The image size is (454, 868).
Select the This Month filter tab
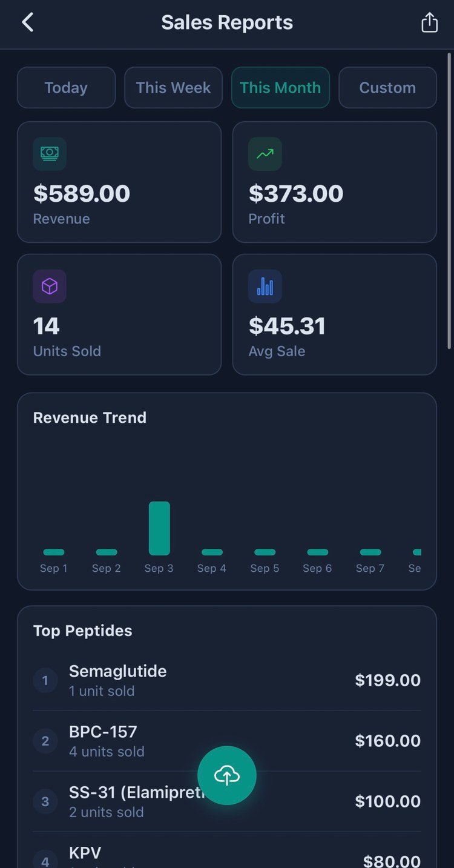280,87
